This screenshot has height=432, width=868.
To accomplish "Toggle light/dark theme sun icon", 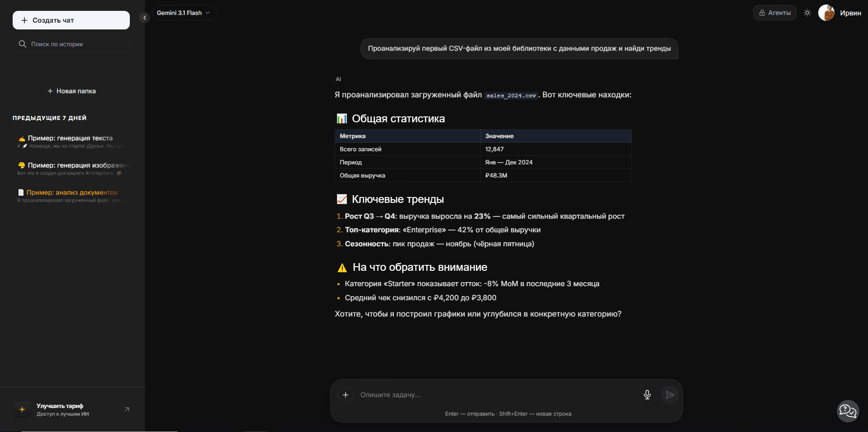I will pyautogui.click(x=807, y=13).
